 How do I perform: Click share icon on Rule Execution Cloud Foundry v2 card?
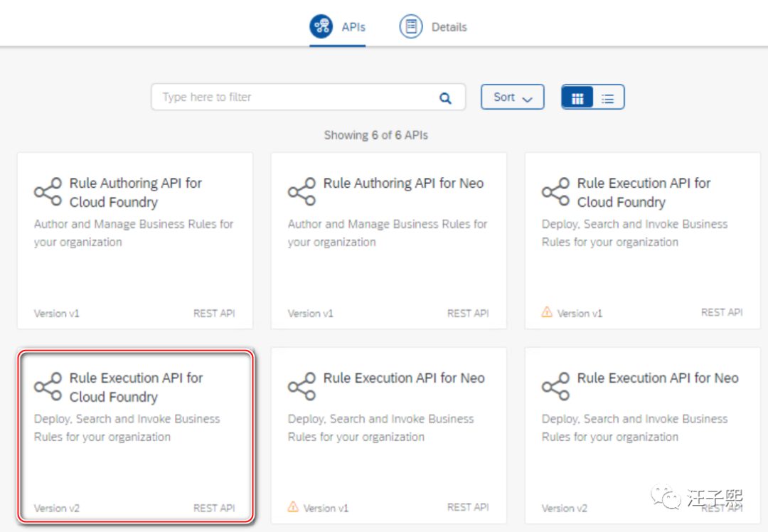(48, 386)
